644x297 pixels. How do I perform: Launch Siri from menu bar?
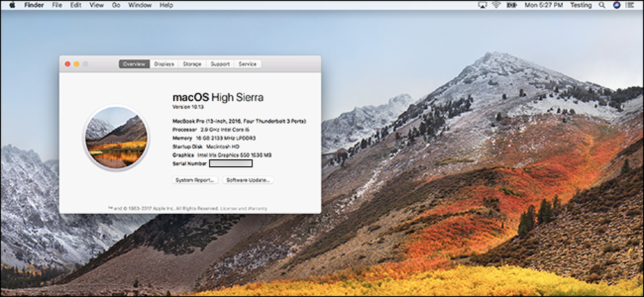tap(616, 5)
